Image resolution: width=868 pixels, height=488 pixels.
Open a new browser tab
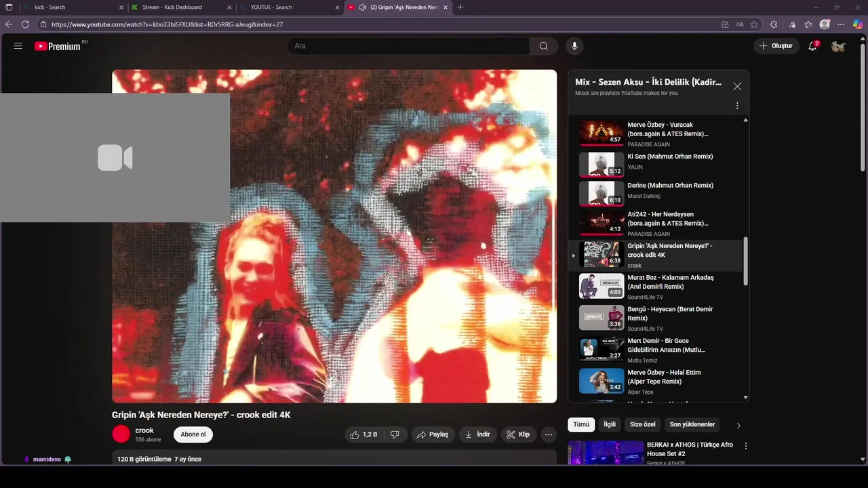point(460,7)
